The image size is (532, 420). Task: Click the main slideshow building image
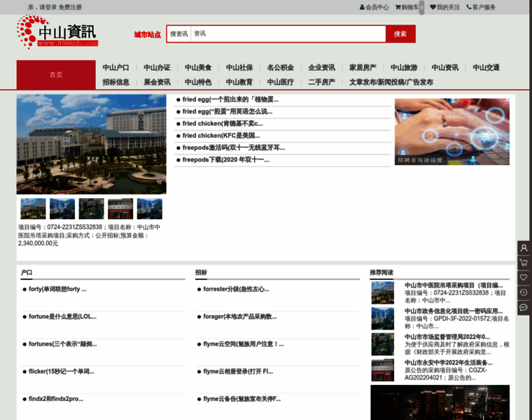(x=91, y=144)
